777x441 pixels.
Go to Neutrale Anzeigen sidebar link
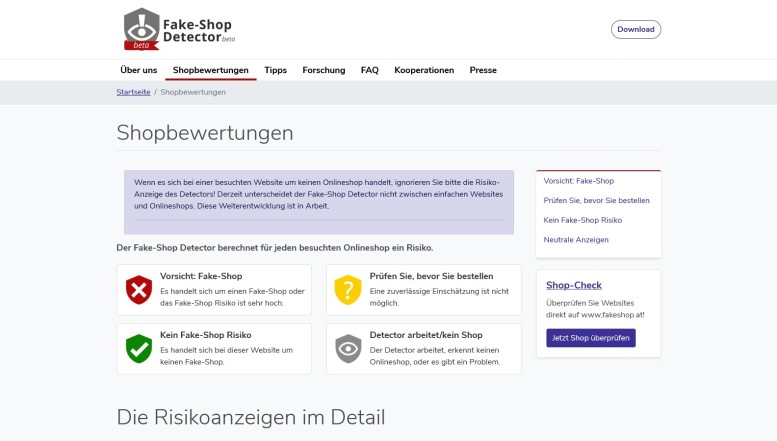tap(576, 240)
